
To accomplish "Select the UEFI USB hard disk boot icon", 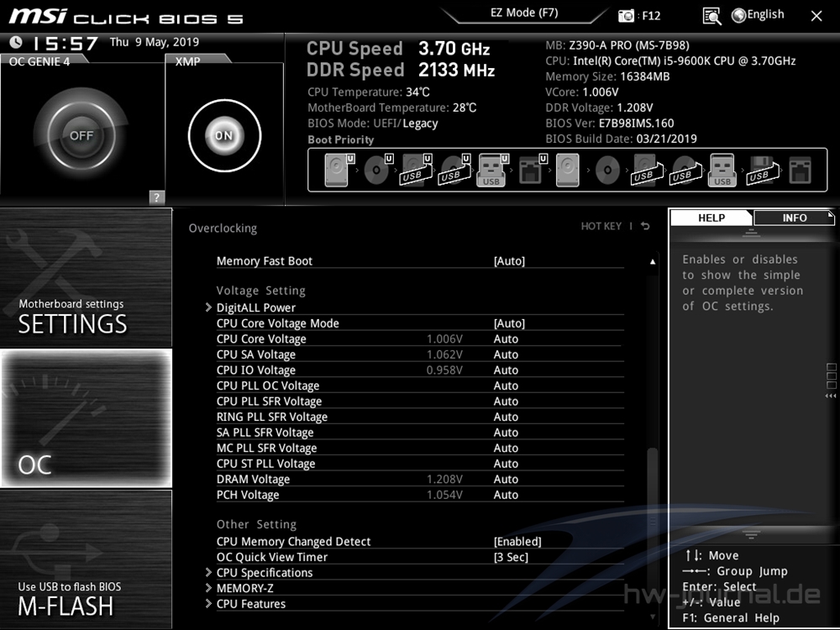I will (417, 171).
